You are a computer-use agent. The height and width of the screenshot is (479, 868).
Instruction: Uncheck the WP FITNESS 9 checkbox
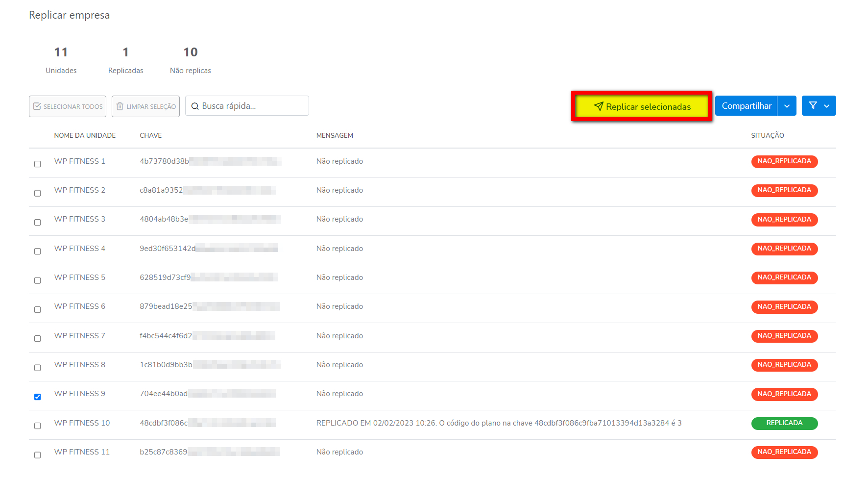click(x=38, y=397)
